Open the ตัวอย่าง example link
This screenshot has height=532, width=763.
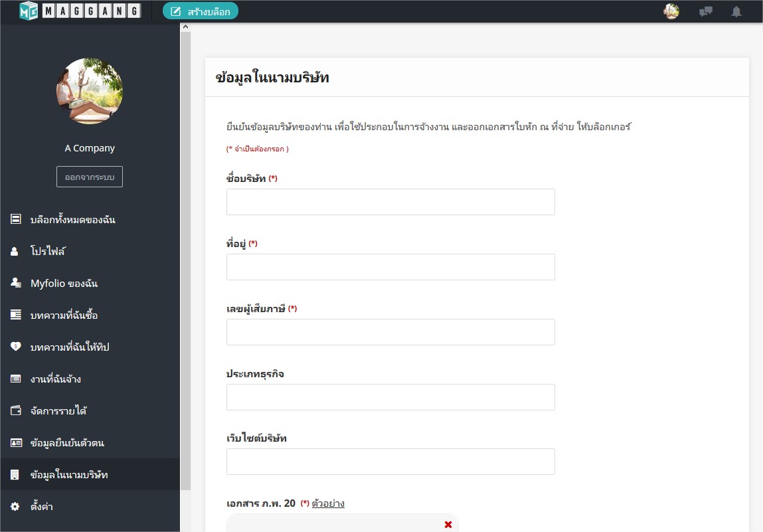pos(328,503)
